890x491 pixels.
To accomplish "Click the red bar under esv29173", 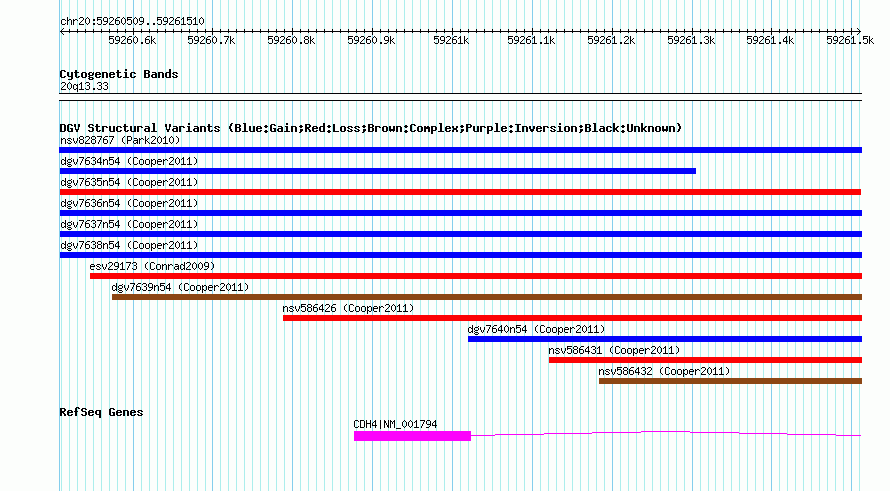I will click(476, 276).
